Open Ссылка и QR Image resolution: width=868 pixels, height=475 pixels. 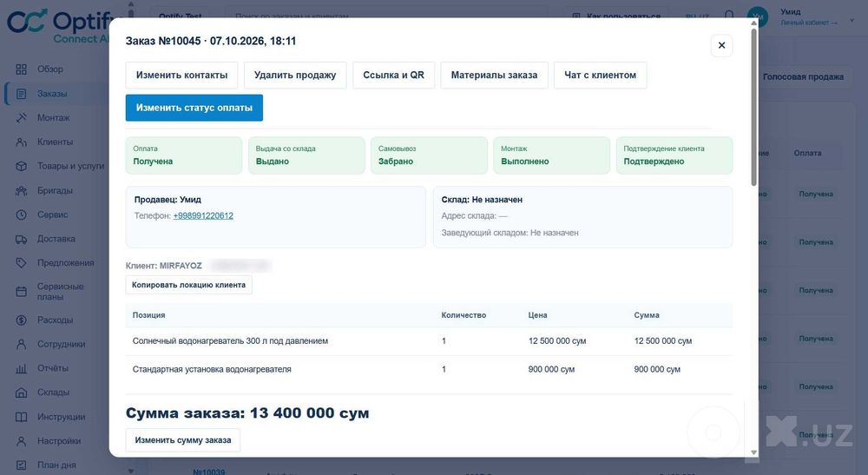click(x=393, y=75)
